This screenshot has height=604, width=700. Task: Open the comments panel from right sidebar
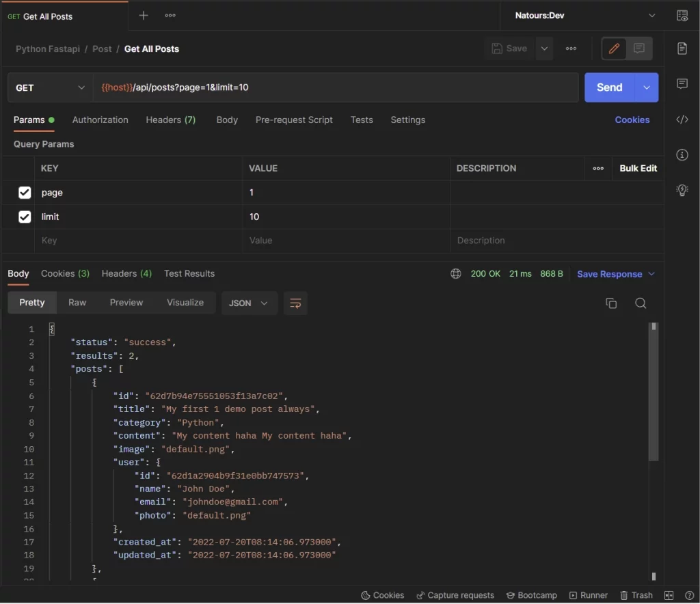(682, 83)
